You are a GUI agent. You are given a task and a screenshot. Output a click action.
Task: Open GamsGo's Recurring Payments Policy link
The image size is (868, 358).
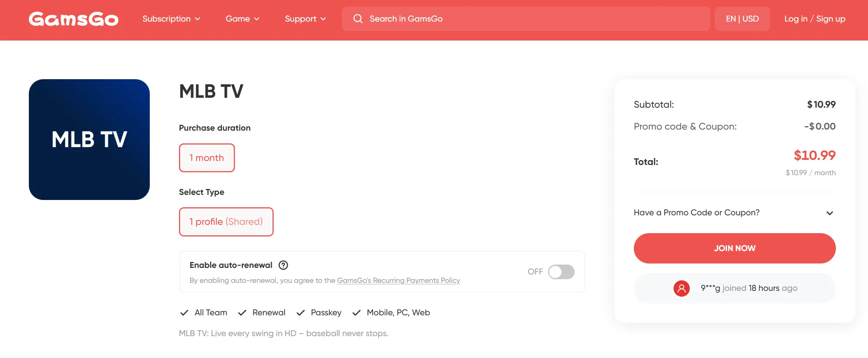coord(399,280)
